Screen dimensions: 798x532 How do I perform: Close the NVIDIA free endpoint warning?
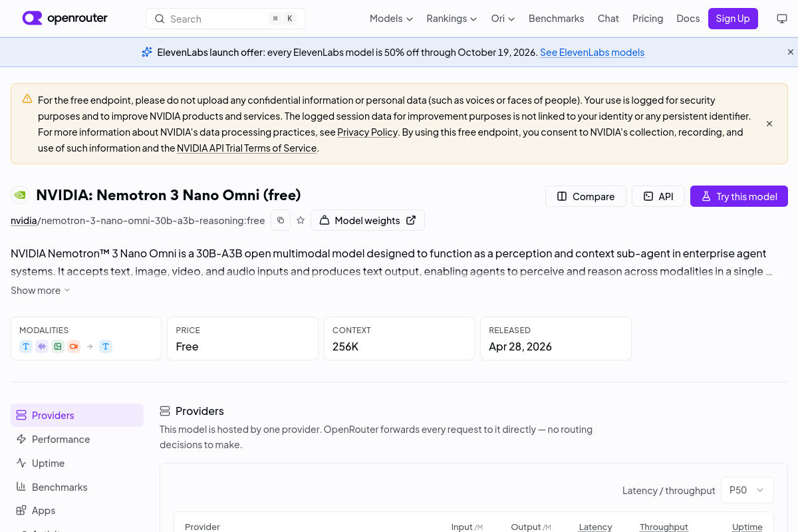[769, 124]
